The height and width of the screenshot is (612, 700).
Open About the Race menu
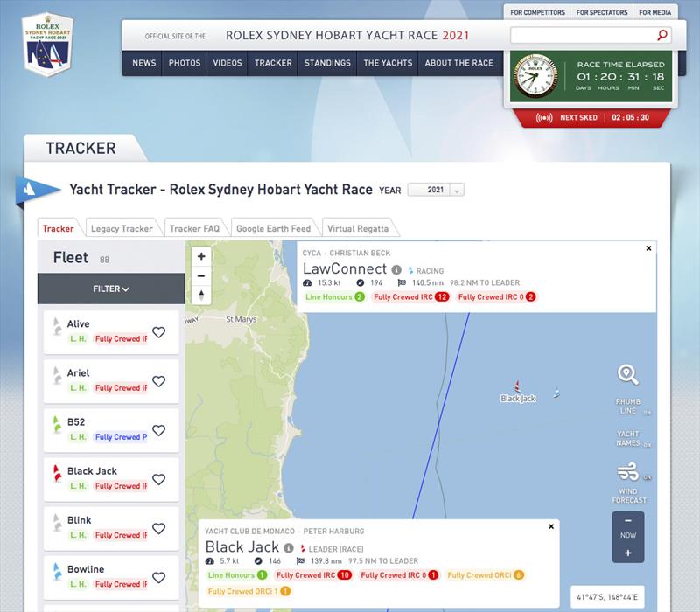coord(459,63)
